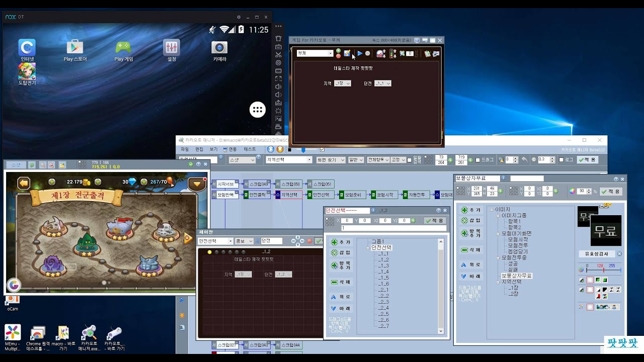Screen dimensions: 644x362
Task: Open the 테스트 menu
Action: coord(250,149)
